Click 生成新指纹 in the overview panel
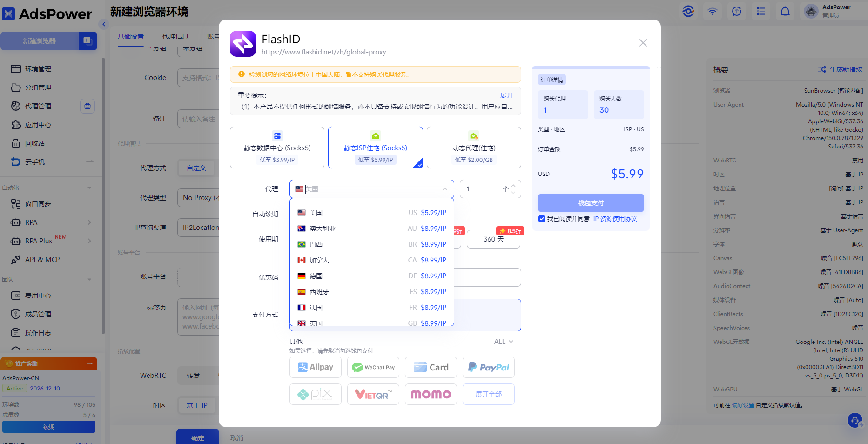 [x=841, y=69]
